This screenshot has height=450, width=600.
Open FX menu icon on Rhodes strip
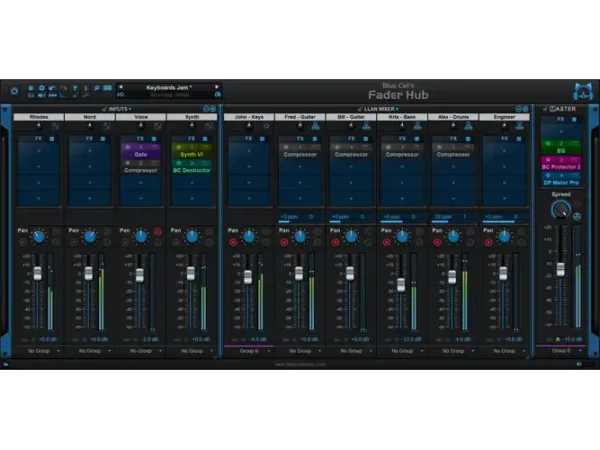pos(52,139)
